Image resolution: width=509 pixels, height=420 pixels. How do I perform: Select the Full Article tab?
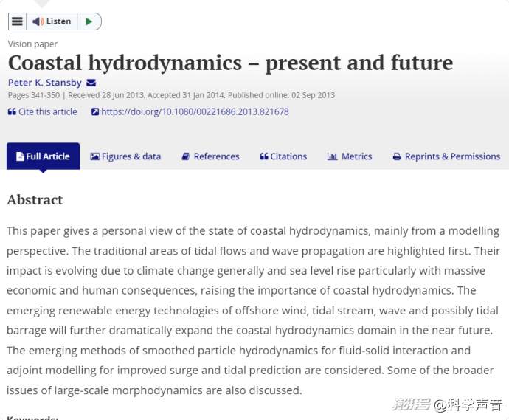(x=43, y=156)
